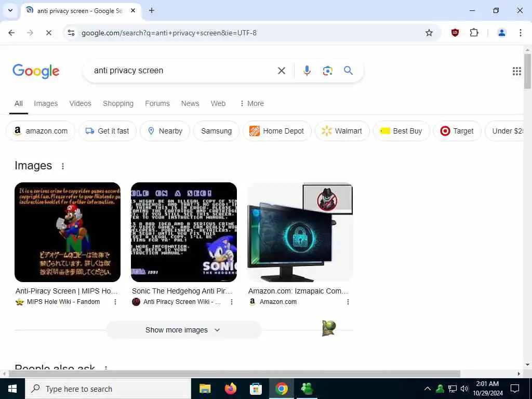Open File Explorer from the taskbar
The width and height of the screenshot is (532, 399).
point(205,389)
